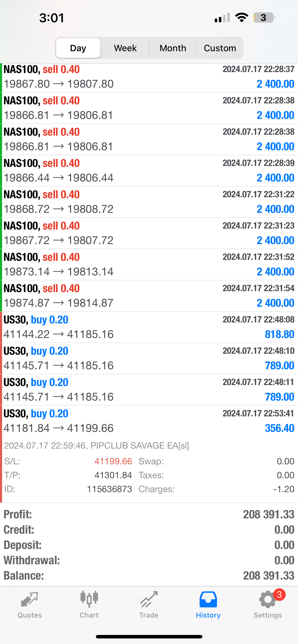Tap the Wi-Fi status icon
Screen dimensions: 298x644
(241, 17)
